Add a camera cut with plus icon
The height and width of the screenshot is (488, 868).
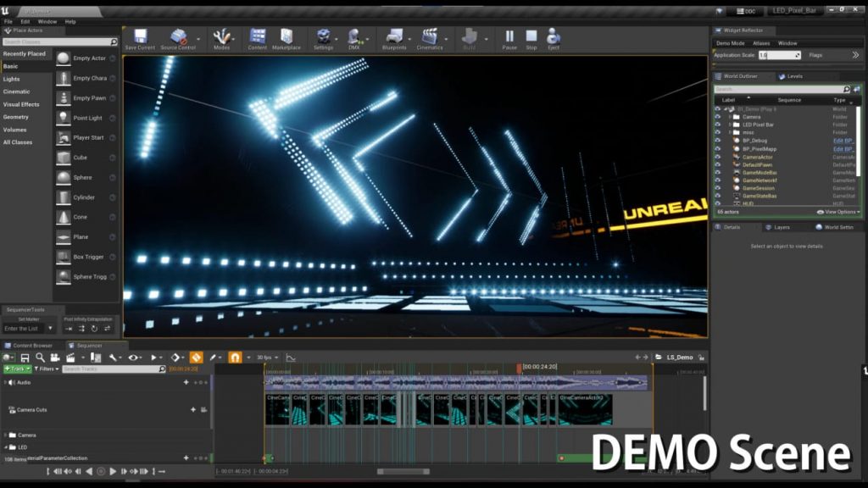pos(193,409)
